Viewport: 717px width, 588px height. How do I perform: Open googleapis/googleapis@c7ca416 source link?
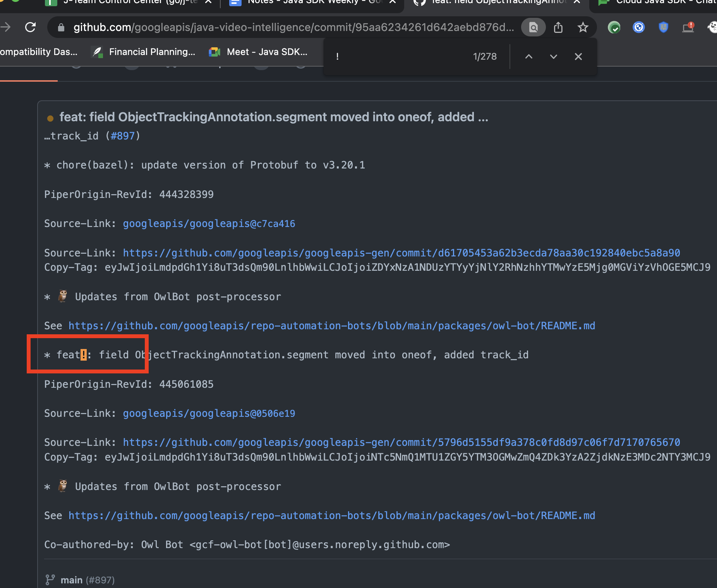tap(209, 224)
